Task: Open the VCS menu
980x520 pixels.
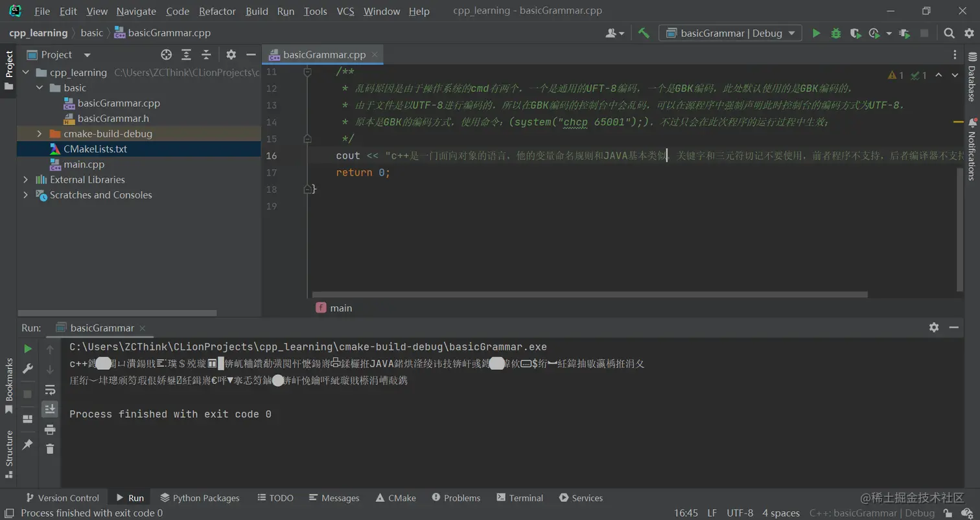Action: click(345, 11)
